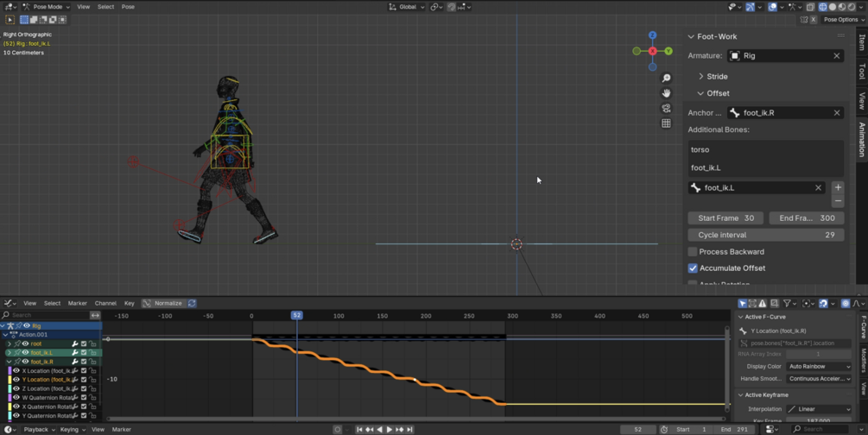Uncheck mute checkbox on Y Location row
Viewport: 868px width, 435px height.
pyautogui.click(x=84, y=380)
